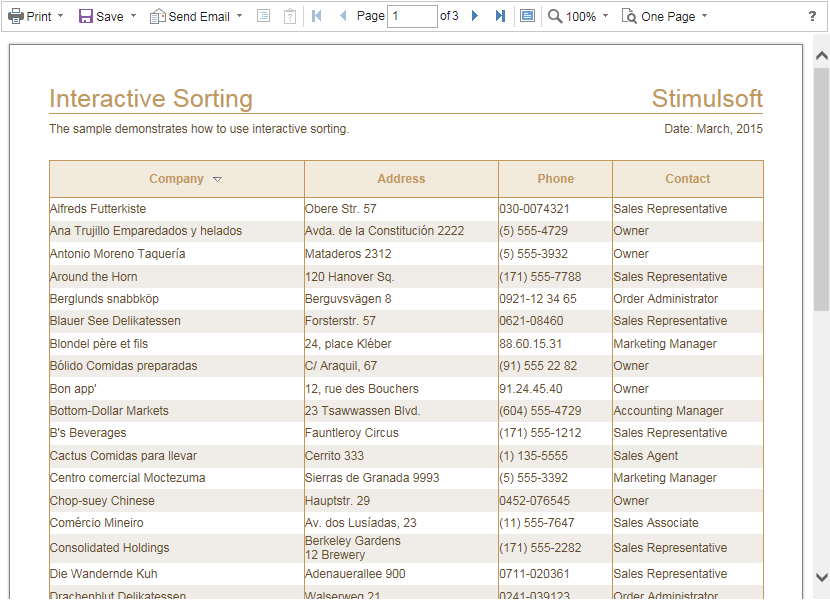The height and width of the screenshot is (600, 830).
Task: Select the Centro comercial Moctezuma cell
Action: coord(177,478)
